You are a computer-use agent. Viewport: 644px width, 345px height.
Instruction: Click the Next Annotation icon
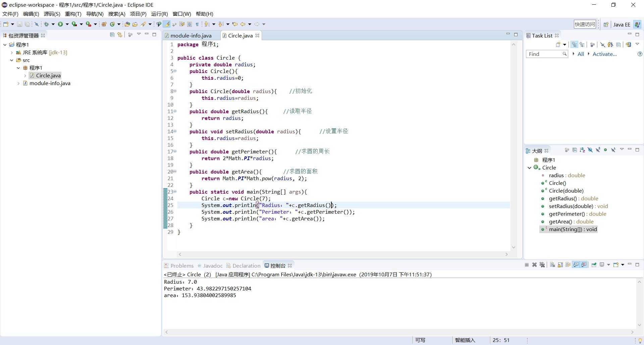click(207, 24)
